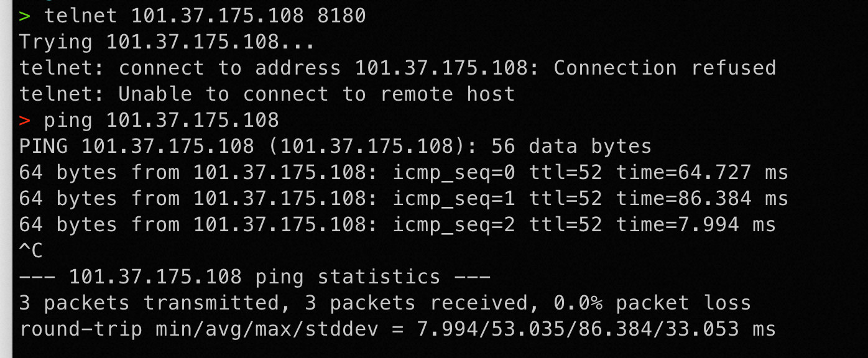Click '56 data bytes' in PING header
This screenshot has width=868, height=358.
point(571,147)
